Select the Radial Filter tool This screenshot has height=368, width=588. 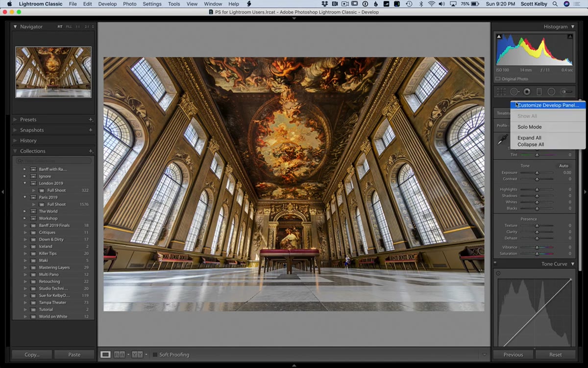point(551,92)
